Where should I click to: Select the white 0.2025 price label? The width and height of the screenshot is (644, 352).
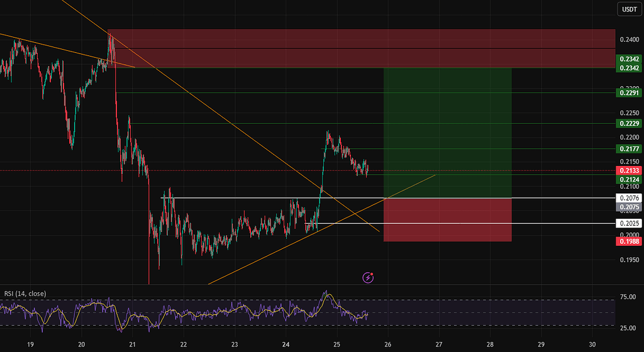click(629, 223)
